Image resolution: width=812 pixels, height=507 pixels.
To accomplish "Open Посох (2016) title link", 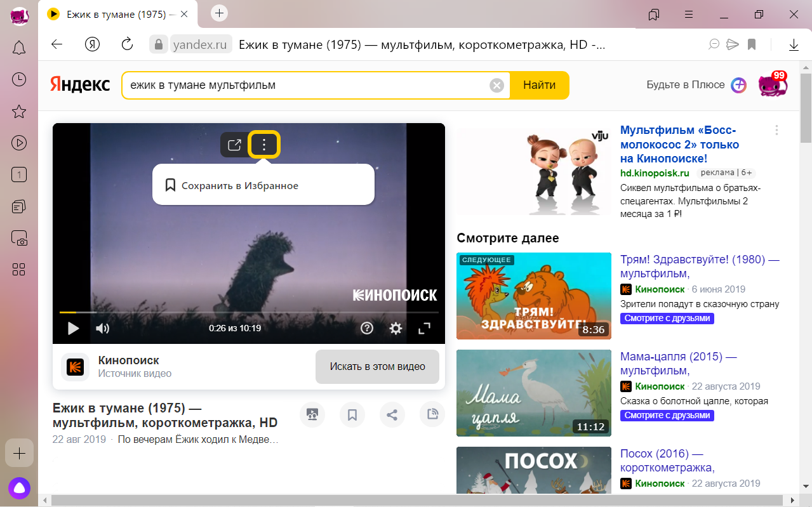I will tap(668, 461).
